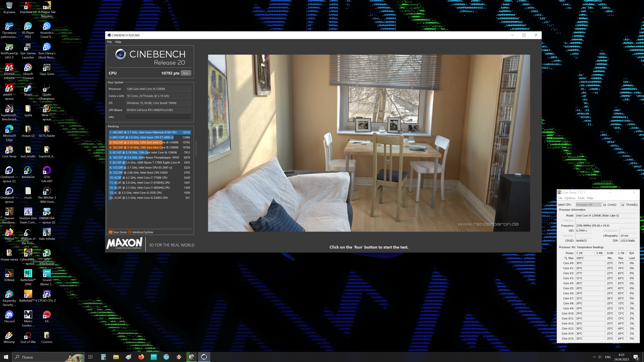Viewport: 644px width, 362px height.
Task: Select the Xeon Platinum 8168 ranking entry
Action: coord(149,132)
